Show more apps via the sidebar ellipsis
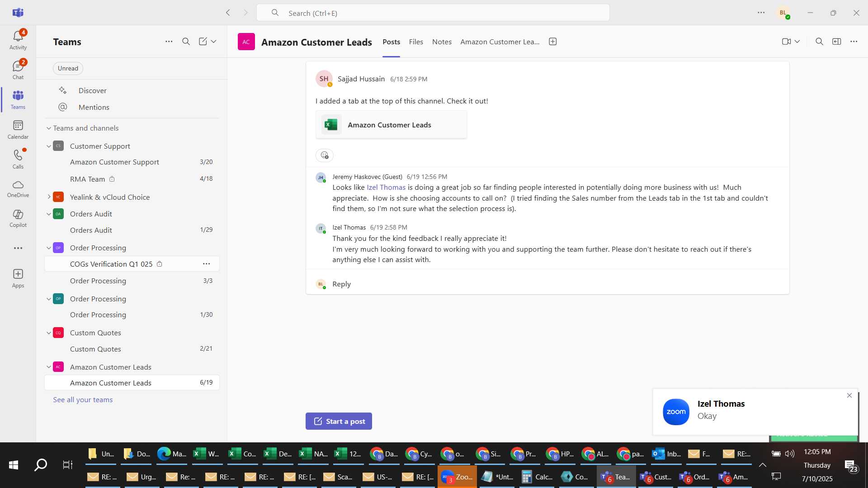This screenshot has width=868, height=488. (18, 248)
